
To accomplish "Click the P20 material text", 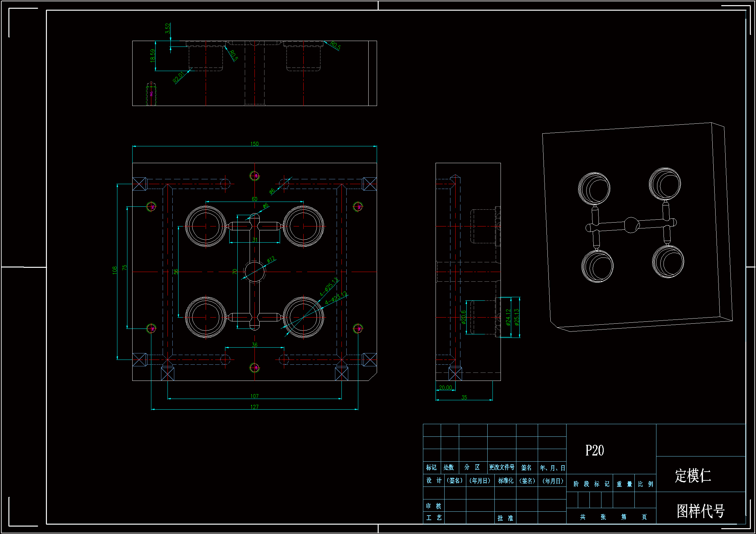I will (594, 450).
